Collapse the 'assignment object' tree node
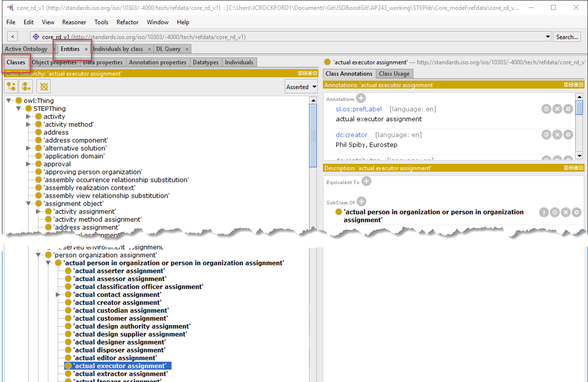 28,204
